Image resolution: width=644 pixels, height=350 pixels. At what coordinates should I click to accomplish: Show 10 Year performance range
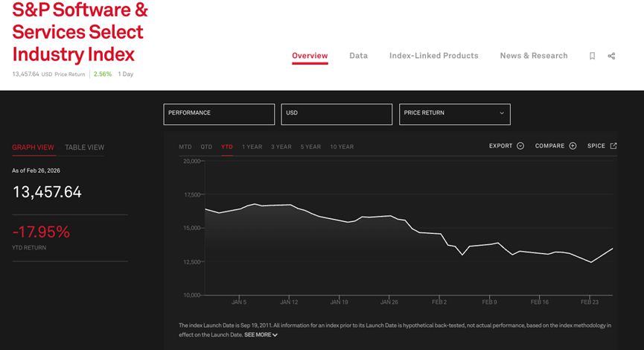pos(342,147)
